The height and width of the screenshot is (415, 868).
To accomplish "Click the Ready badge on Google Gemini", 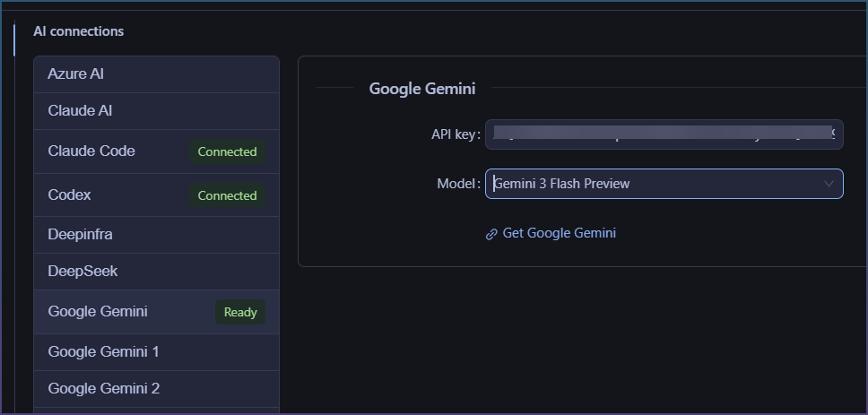I will (x=240, y=312).
